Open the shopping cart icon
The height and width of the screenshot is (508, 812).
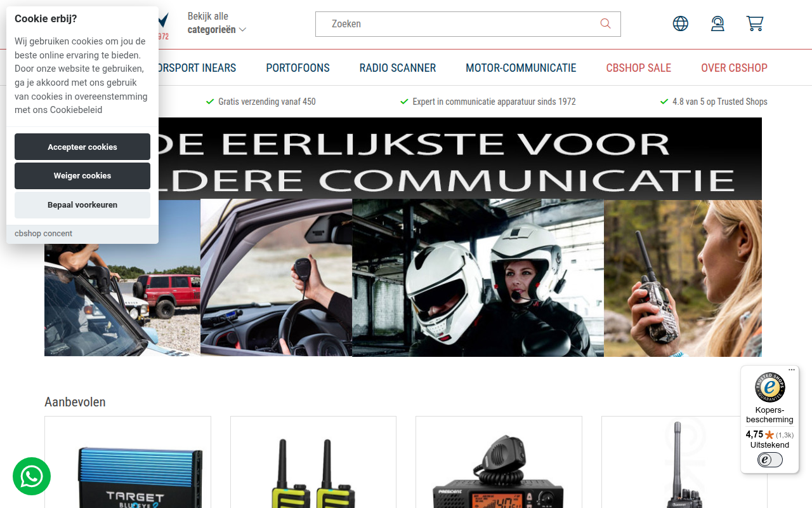click(x=755, y=23)
